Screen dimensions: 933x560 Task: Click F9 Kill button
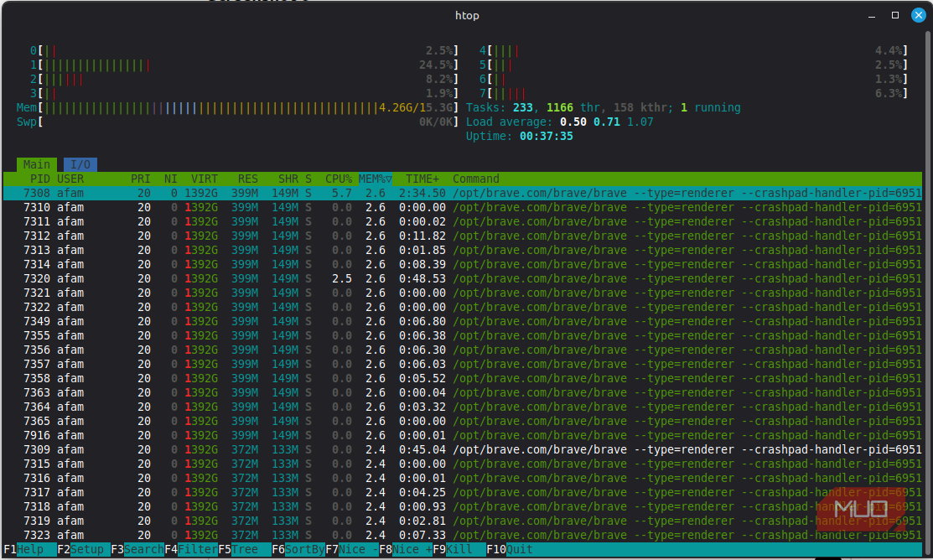click(x=459, y=549)
